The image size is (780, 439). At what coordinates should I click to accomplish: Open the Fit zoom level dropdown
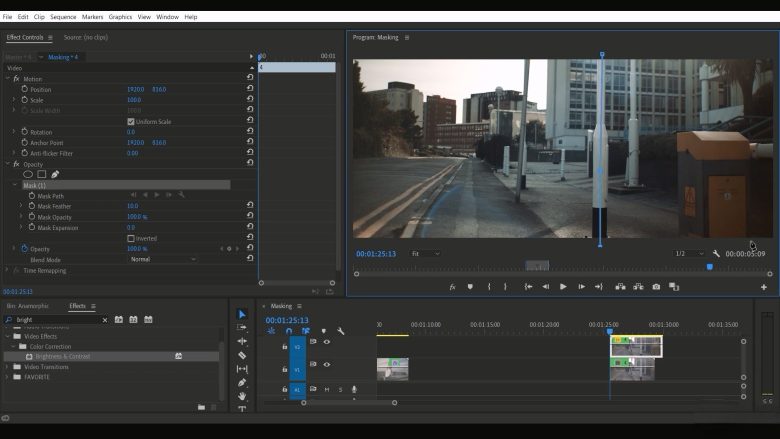pos(425,254)
